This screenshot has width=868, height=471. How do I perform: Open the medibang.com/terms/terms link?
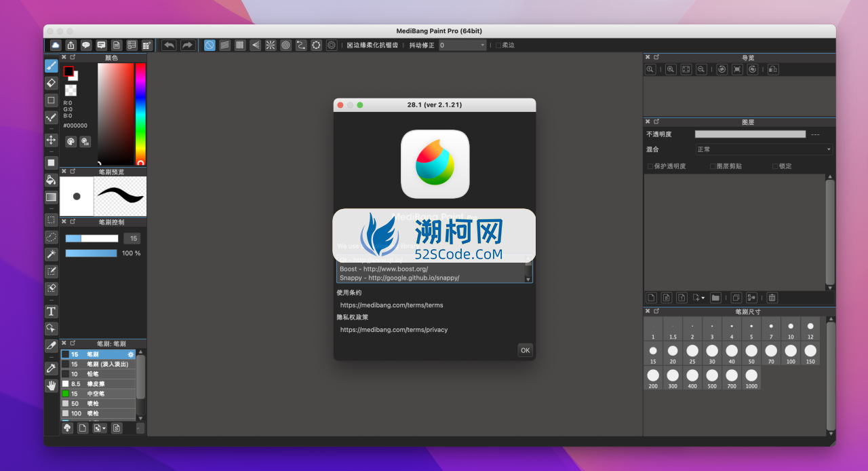(391, 305)
